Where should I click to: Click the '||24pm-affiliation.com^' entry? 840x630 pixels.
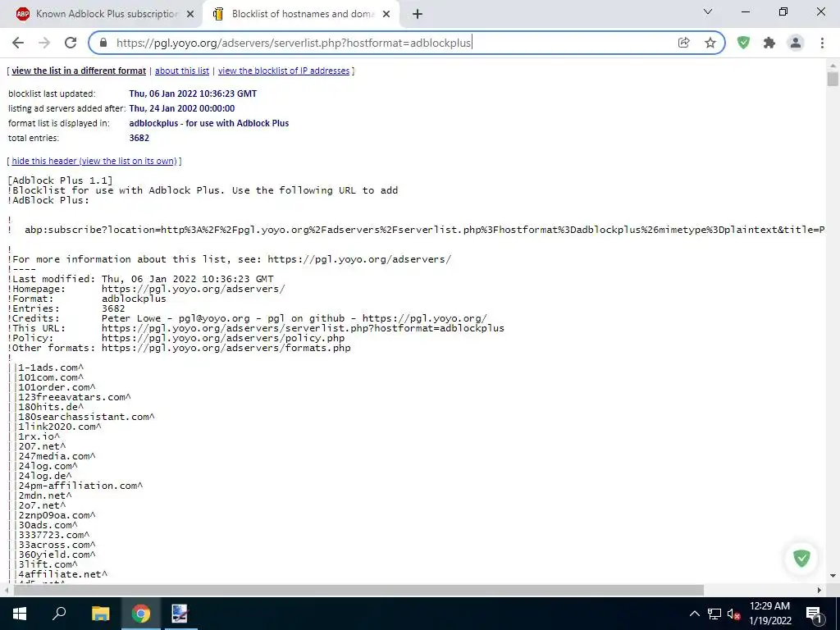[x=75, y=486]
